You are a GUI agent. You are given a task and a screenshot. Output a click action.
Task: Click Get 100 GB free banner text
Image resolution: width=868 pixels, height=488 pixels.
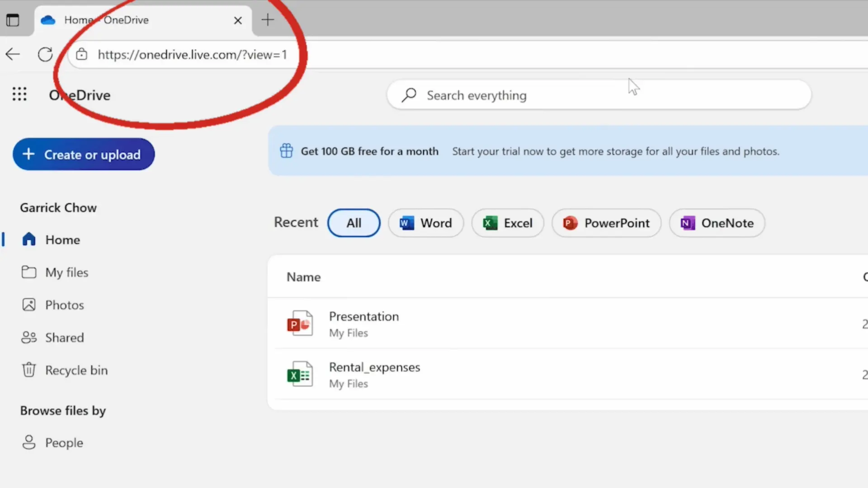coord(370,151)
